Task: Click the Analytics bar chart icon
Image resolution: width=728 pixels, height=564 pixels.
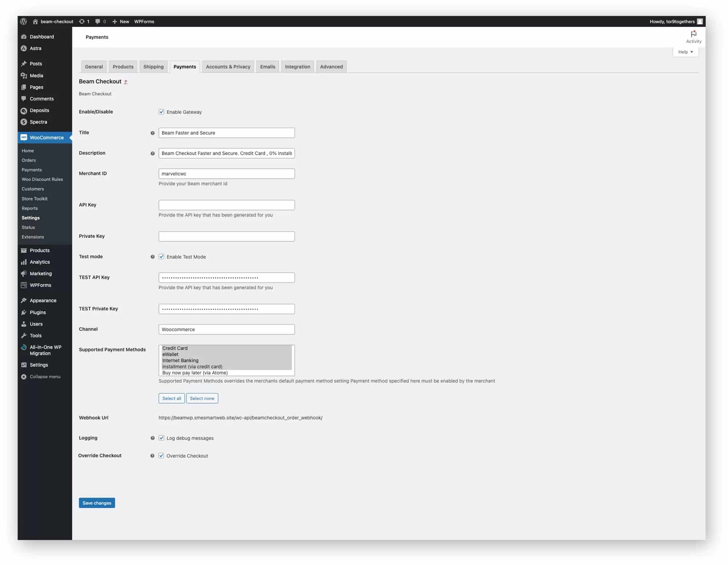Action: 24,262
